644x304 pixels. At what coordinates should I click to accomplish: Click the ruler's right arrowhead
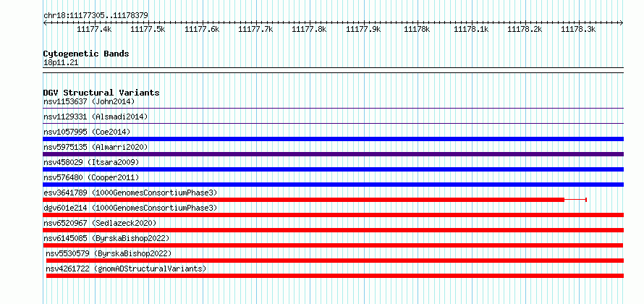pyautogui.click(x=622, y=23)
